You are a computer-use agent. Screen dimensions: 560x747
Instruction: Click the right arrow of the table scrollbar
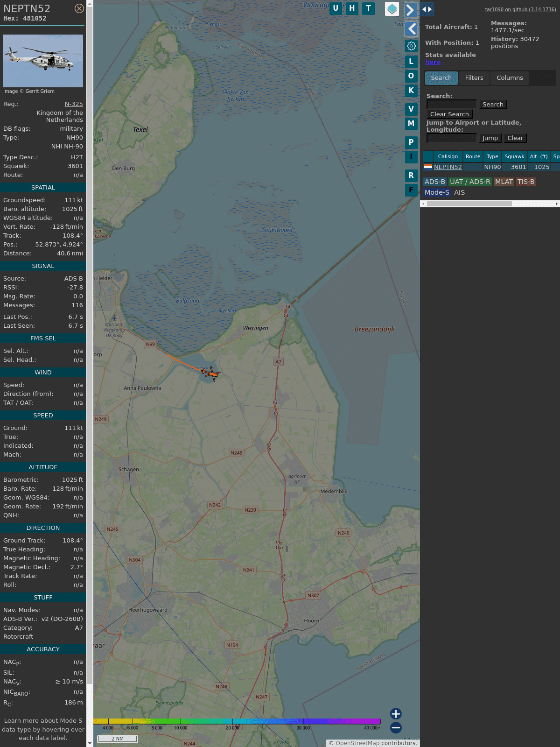(557, 204)
